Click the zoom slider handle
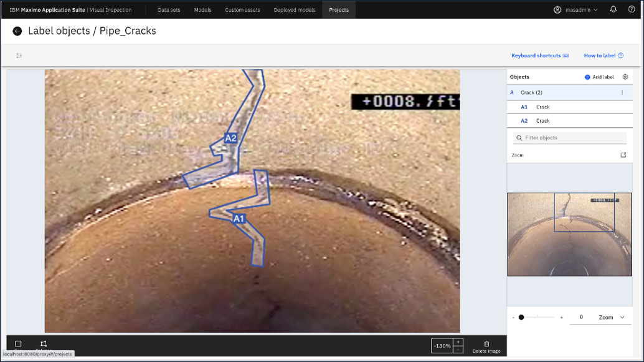This screenshot has width=644, height=362. [521, 317]
